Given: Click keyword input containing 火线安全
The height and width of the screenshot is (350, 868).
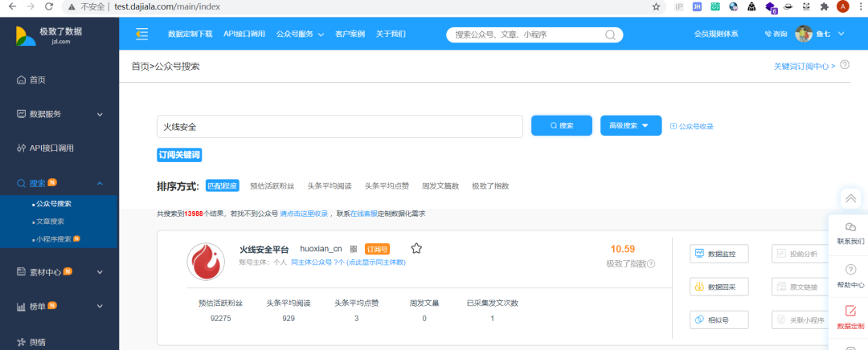Looking at the screenshot, I should pyautogui.click(x=340, y=127).
